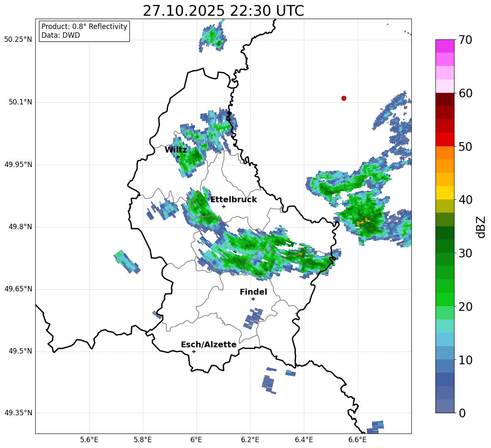Click the 49.8°N latitude label
Viewport: 491px width, 448px height.
click(x=20, y=227)
